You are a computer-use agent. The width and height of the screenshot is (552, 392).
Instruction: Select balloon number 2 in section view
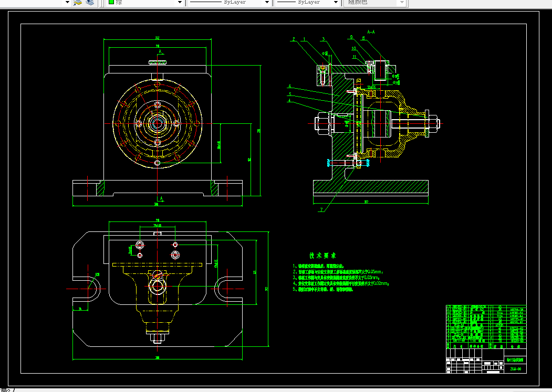[294, 39]
